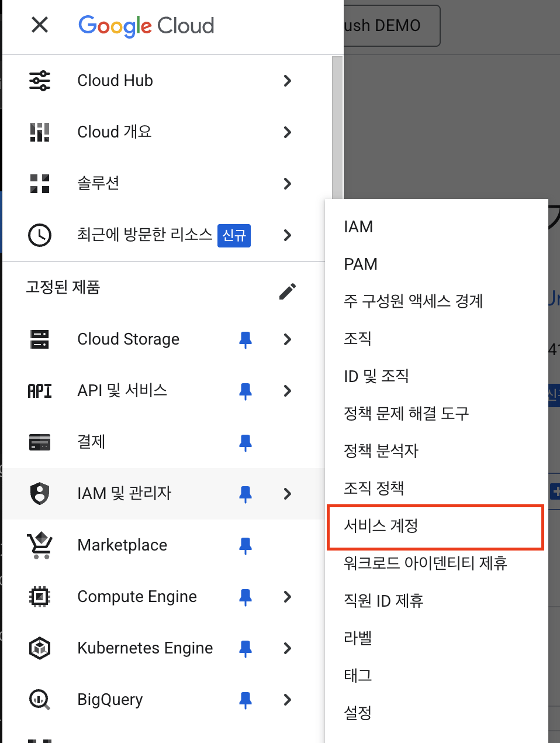
Task: Click the Marketplace cart icon
Action: tap(40, 545)
